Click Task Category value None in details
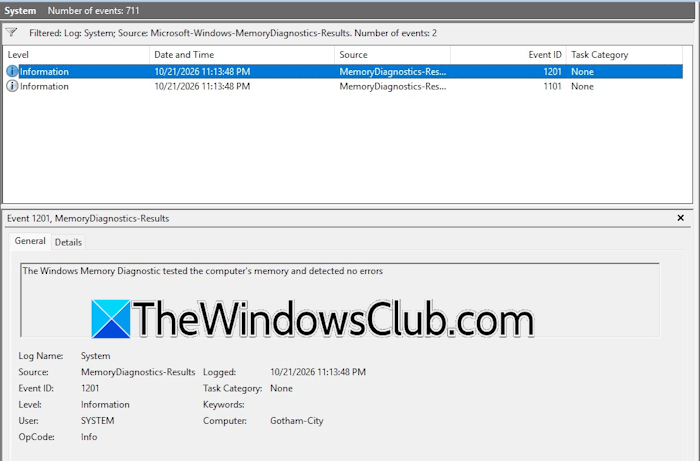 pyautogui.click(x=281, y=388)
